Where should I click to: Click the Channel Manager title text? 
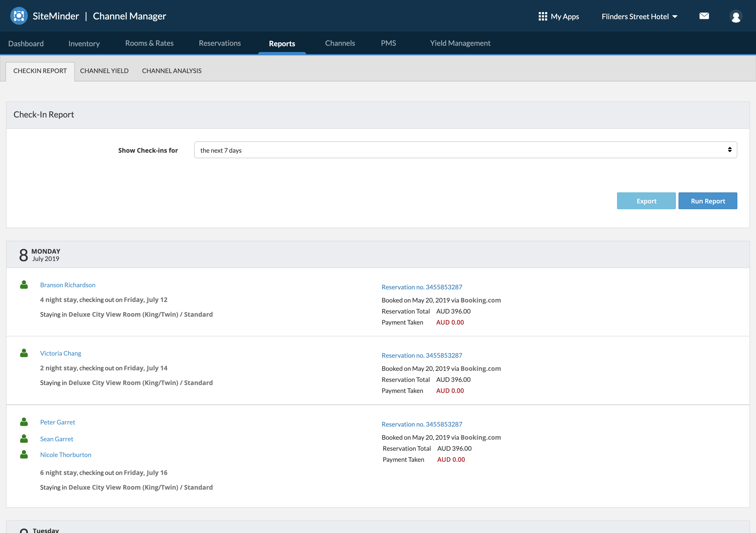(x=130, y=16)
